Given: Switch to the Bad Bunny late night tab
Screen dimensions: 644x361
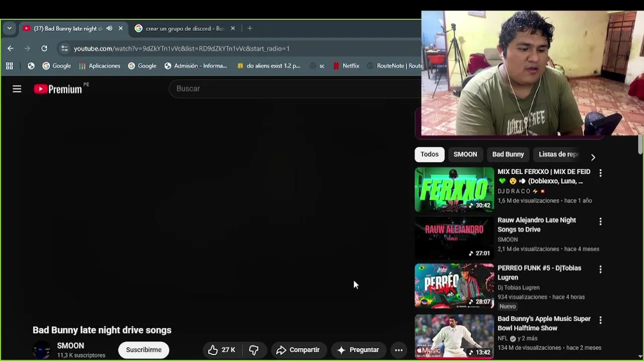Looking at the screenshot, I should pos(68,29).
